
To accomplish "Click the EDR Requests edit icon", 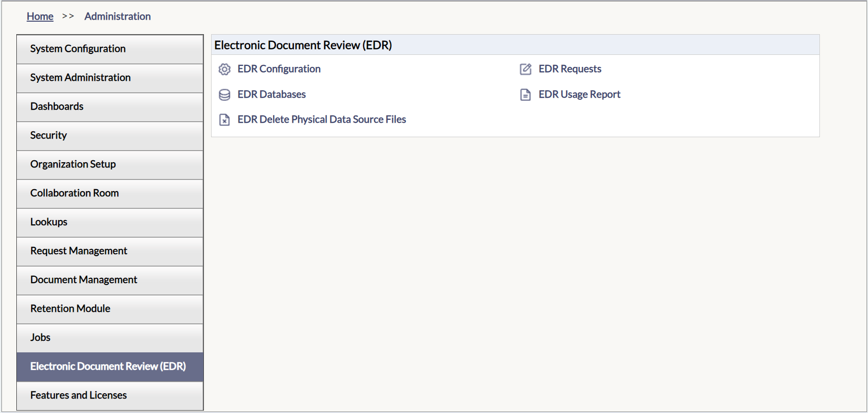I will click(526, 69).
